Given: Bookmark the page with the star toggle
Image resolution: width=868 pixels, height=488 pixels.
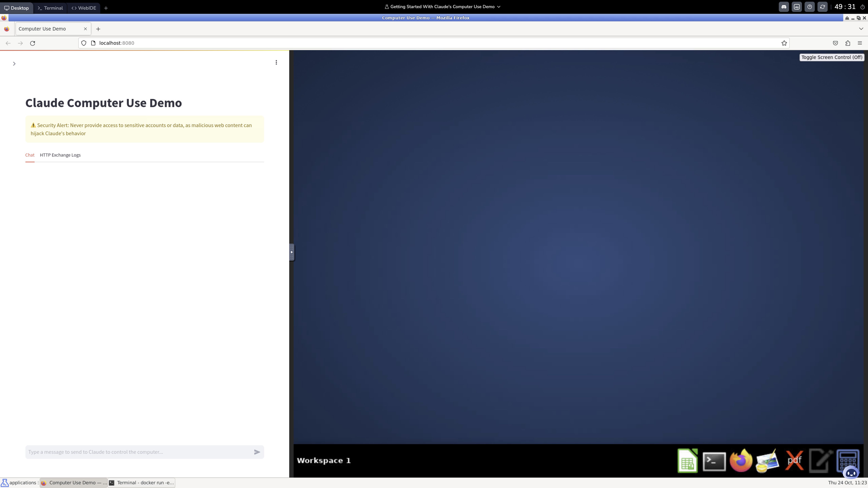Looking at the screenshot, I should (784, 43).
